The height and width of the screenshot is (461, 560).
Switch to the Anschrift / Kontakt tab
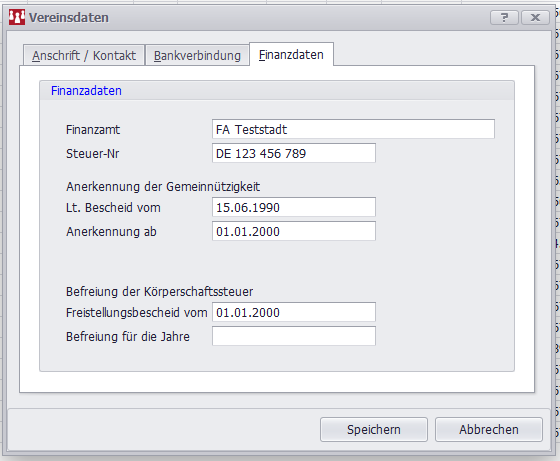pos(84,55)
